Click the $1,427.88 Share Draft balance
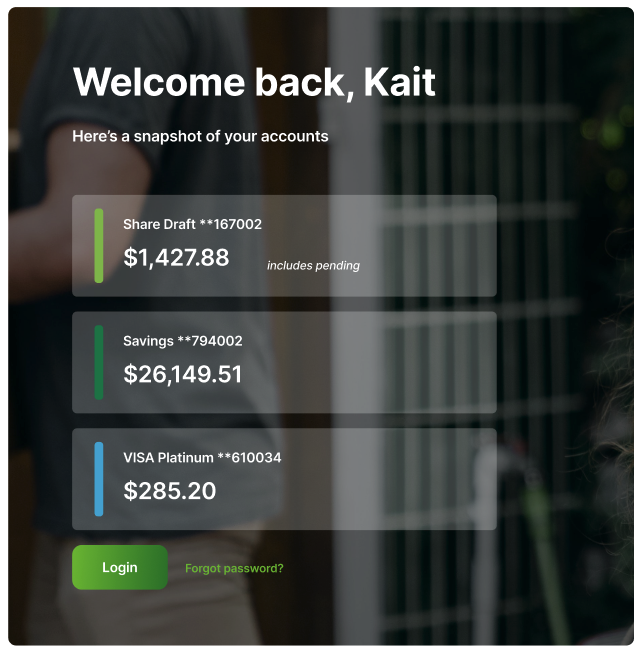Screen dimensions: 644x655 tap(176, 257)
